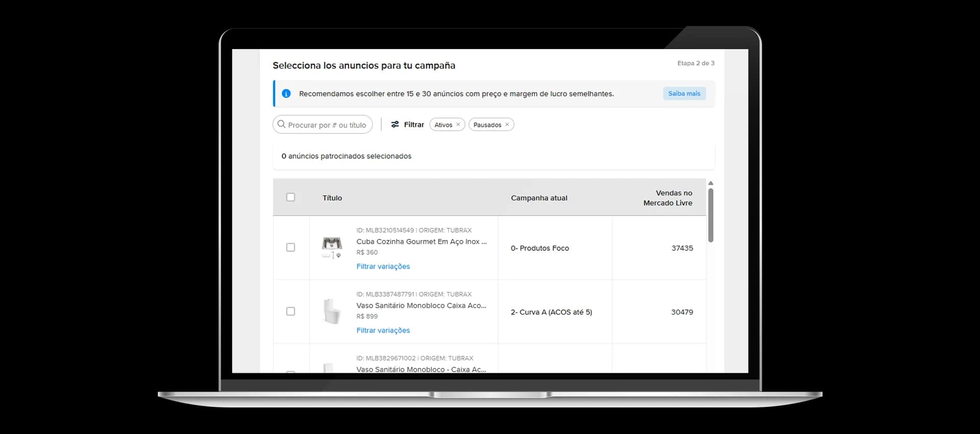
Task: Focus the Procurar por # ou título field
Action: click(x=323, y=125)
